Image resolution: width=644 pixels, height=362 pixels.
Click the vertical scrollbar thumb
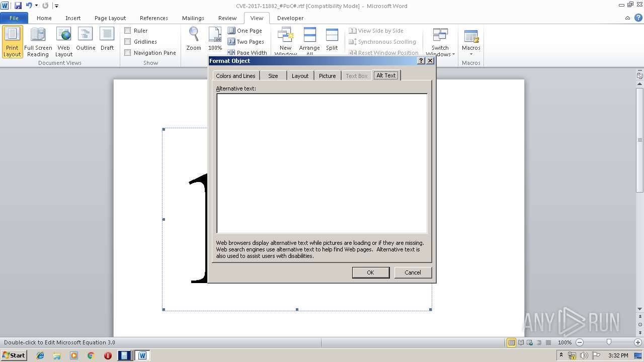tap(640, 140)
